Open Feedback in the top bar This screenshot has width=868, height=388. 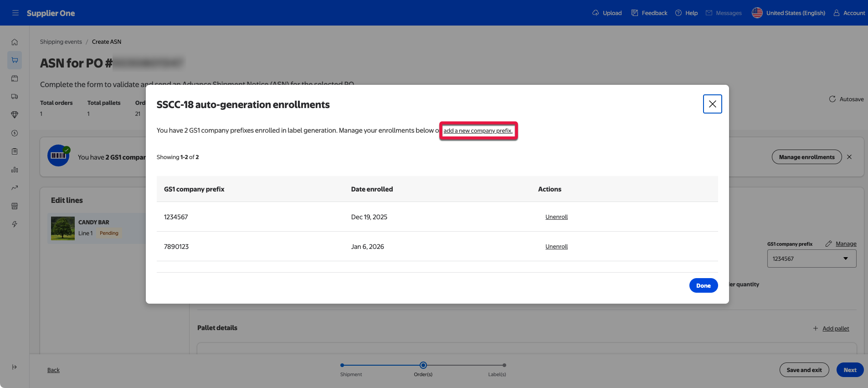click(x=649, y=13)
